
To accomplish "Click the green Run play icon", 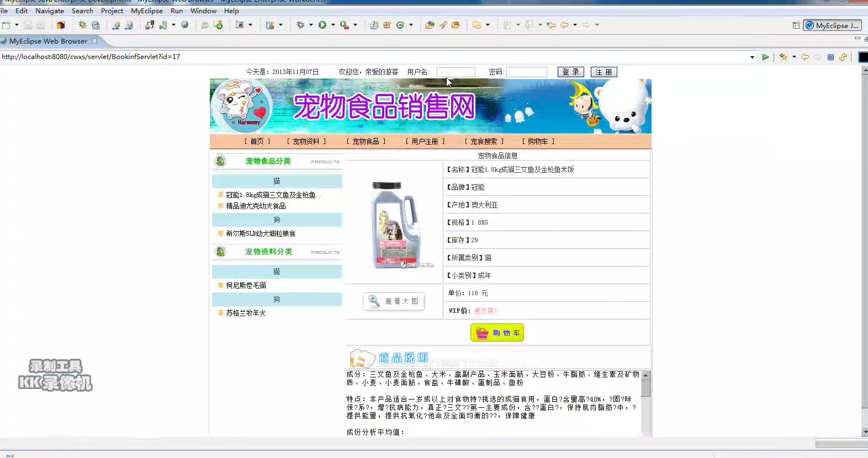I will (x=322, y=25).
